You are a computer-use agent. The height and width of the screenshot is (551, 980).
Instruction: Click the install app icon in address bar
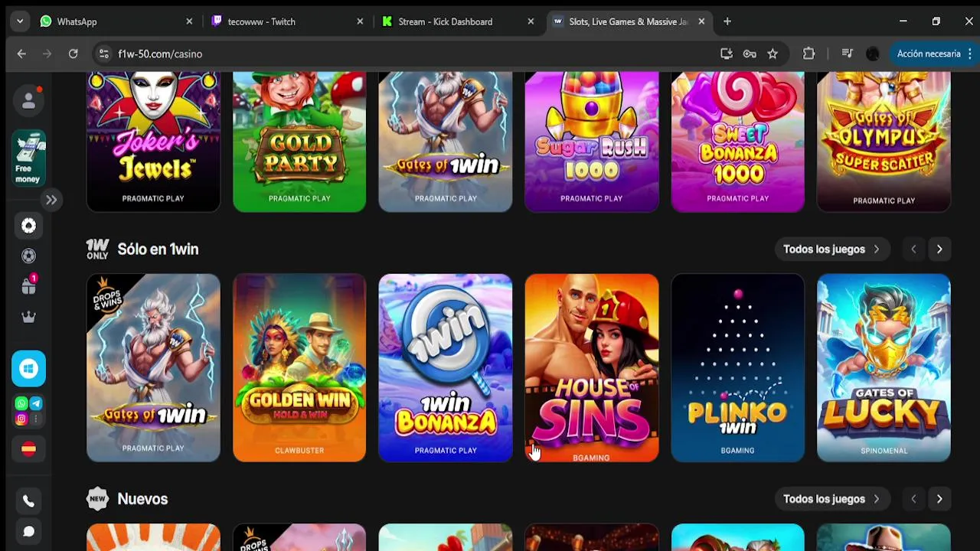point(727,54)
